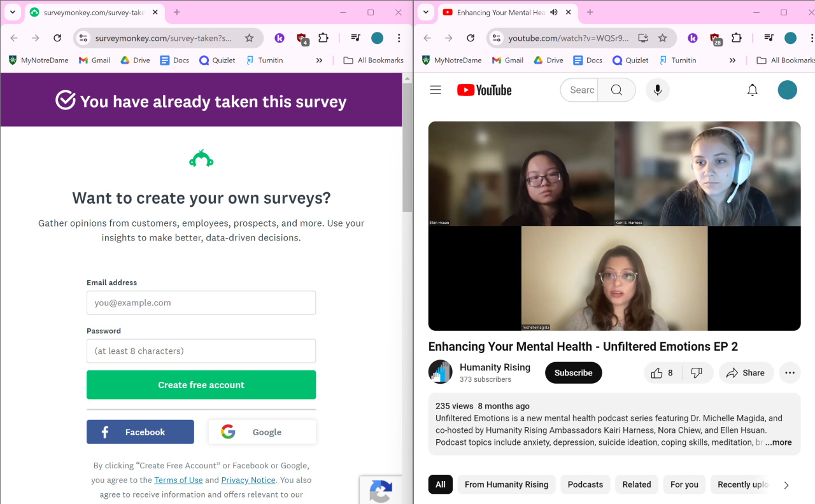
Task: Open the YouTube account avatar menu
Action: 788,90
